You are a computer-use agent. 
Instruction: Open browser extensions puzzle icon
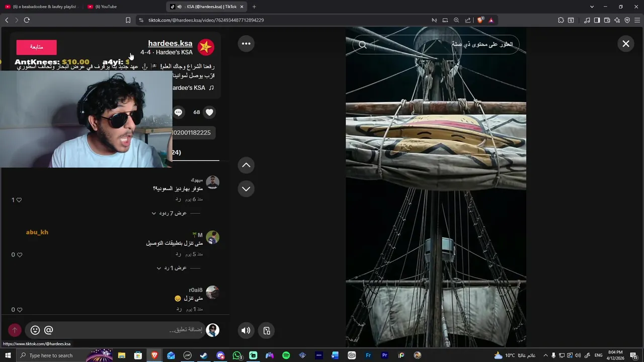coord(561,20)
